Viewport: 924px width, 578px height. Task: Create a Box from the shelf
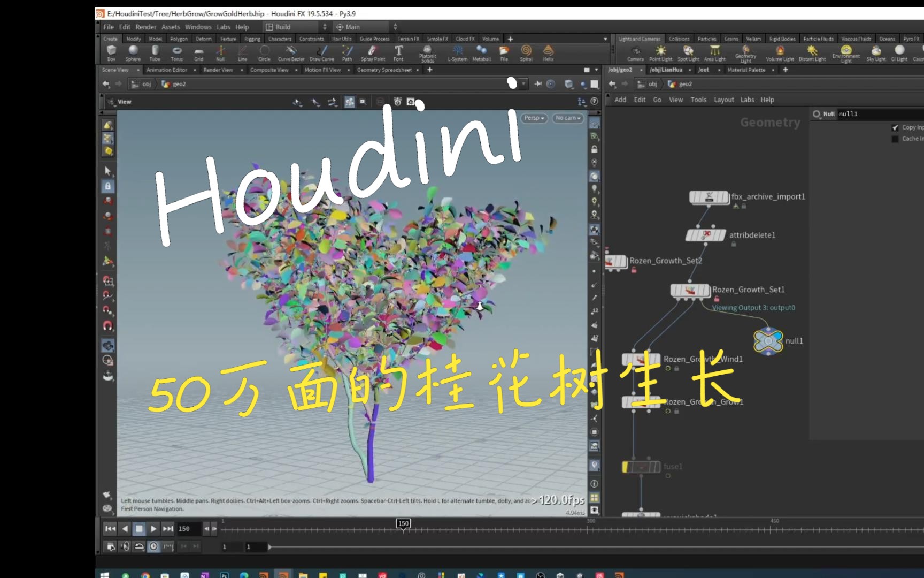coord(111,52)
